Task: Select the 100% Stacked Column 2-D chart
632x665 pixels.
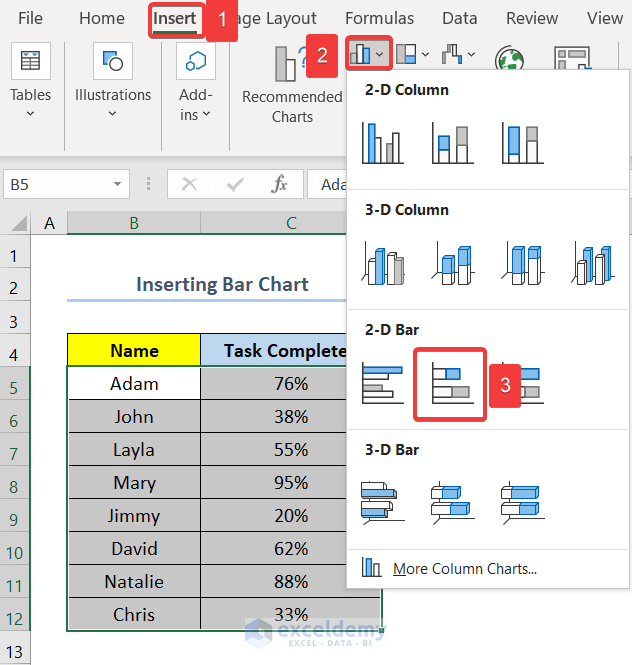Action: tap(523, 142)
